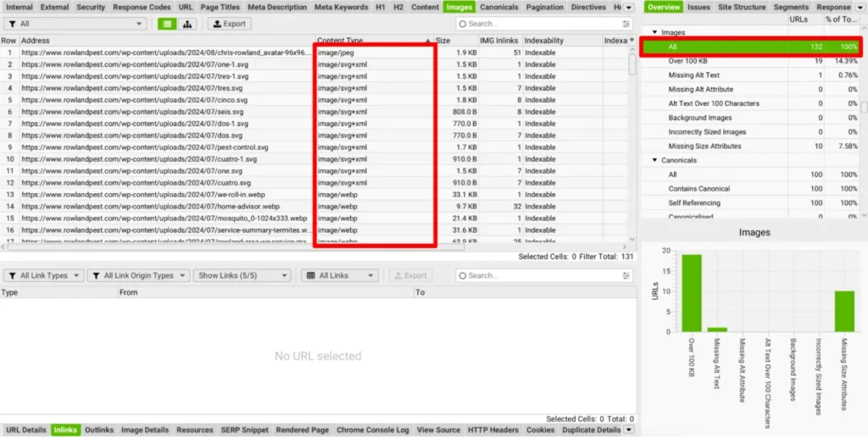Switch to list view mode icon
The height and width of the screenshot is (437, 868).
167,24
